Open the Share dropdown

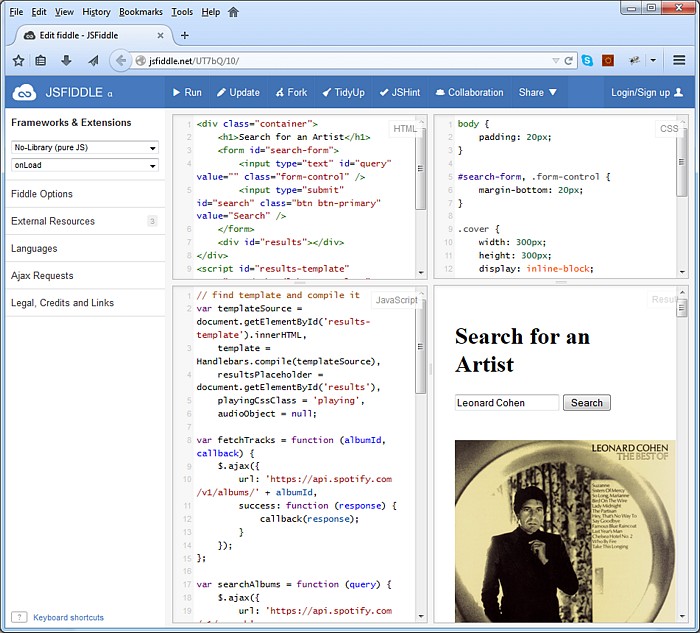pos(537,92)
